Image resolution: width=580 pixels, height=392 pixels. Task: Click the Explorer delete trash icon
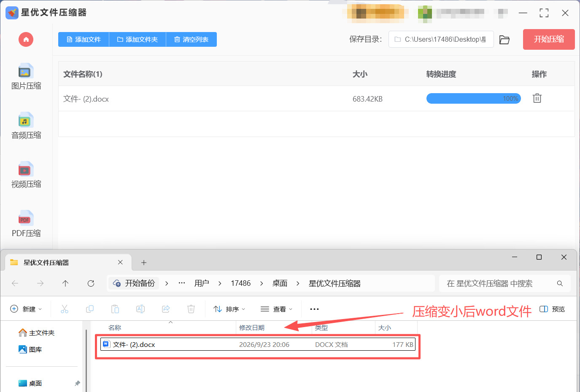coord(191,309)
